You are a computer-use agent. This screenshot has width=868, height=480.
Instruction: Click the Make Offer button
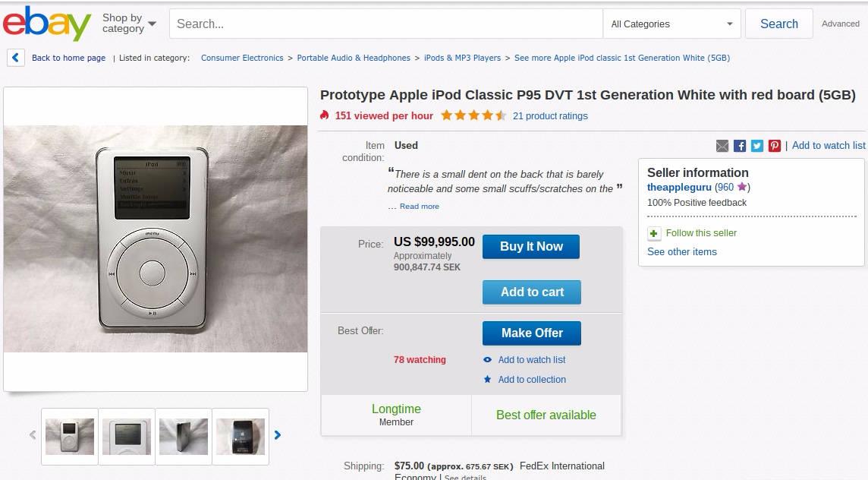pyautogui.click(x=532, y=333)
